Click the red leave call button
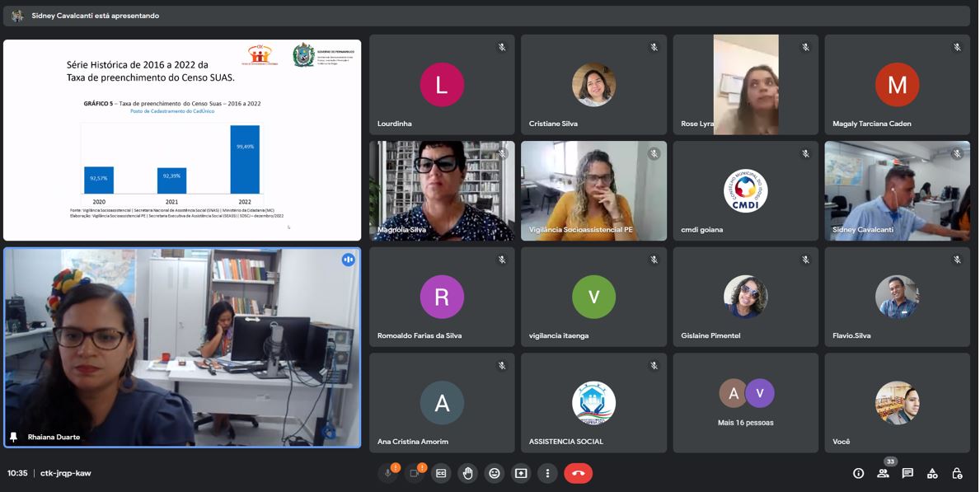This screenshot has height=492, width=980. coord(578,473)
